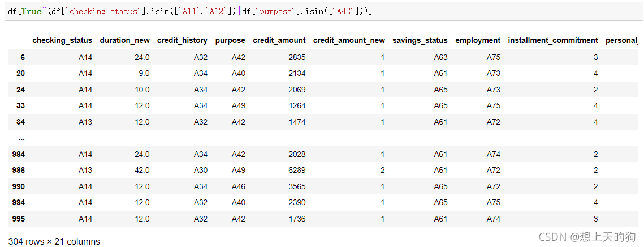
Task: Click credit_amount_new value 2 in row 986
Action: (383, 171)
